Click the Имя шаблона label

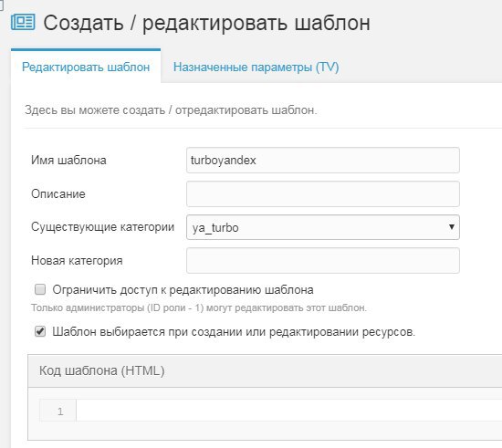(68, 160)
